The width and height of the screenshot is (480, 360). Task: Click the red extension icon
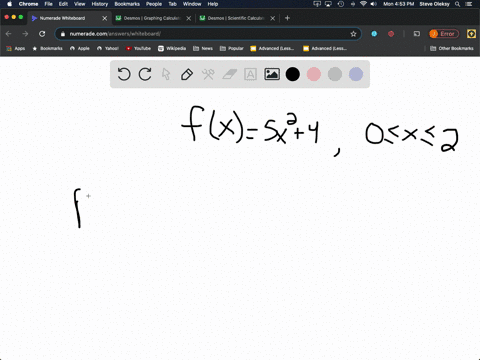[391, 34]
